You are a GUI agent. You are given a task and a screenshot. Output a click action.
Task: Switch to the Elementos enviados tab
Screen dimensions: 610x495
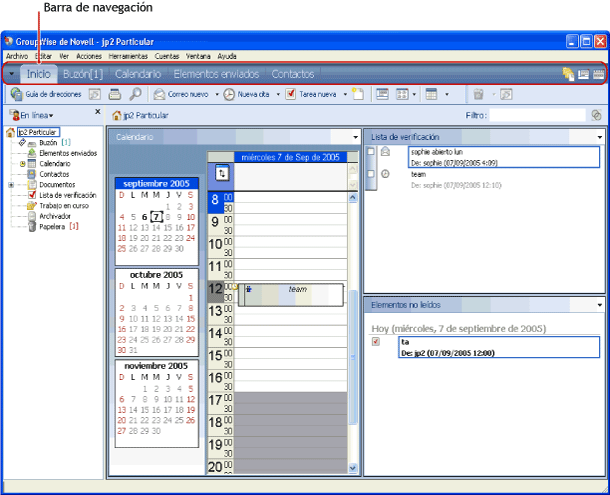[216, 74]
